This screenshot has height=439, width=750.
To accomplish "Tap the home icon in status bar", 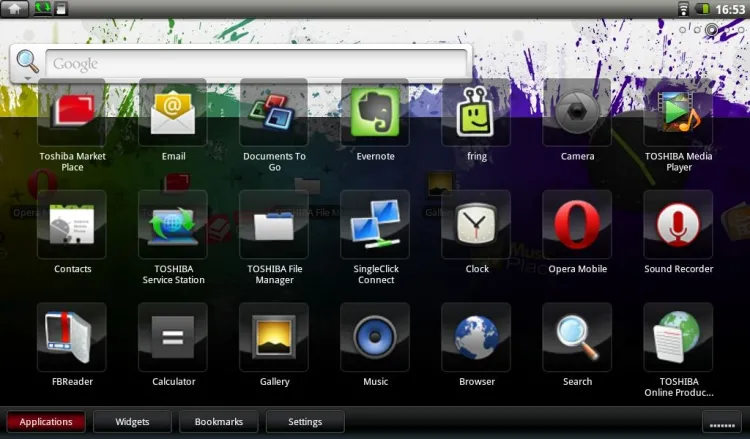I will pyautogui.click(x=14, y=9).
